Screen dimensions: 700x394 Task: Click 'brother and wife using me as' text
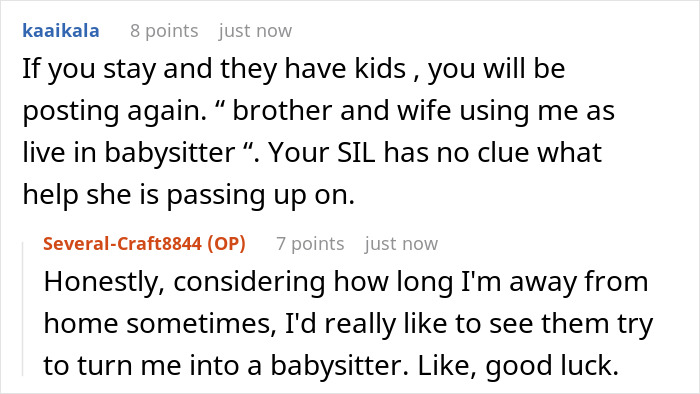click(x=424, y=111)
